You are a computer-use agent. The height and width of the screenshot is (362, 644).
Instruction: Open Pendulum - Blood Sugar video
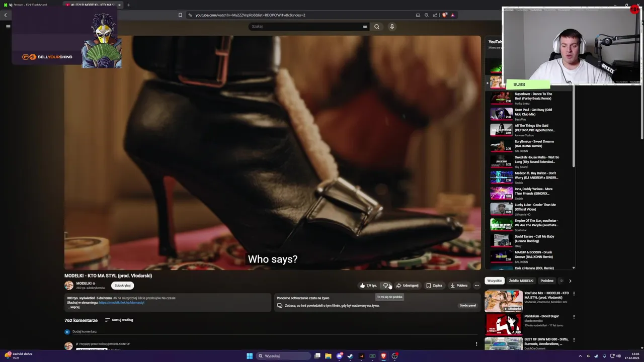coord(527,323)
